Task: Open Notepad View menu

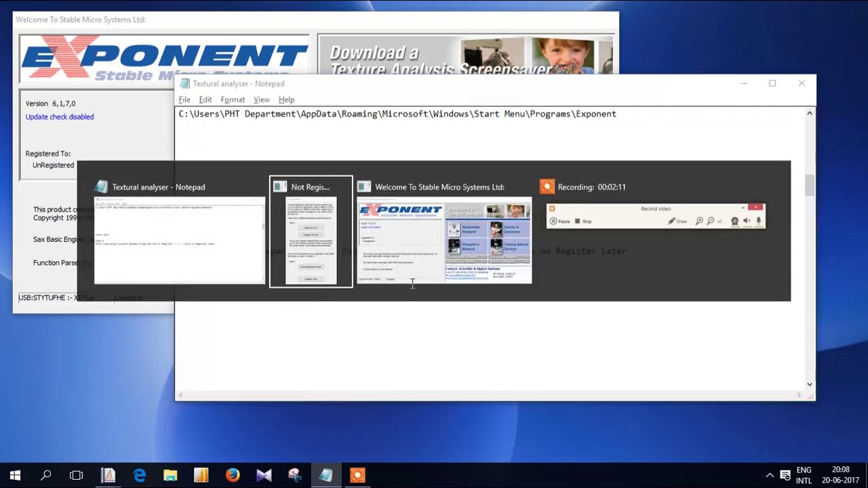Action: [261, 100]
